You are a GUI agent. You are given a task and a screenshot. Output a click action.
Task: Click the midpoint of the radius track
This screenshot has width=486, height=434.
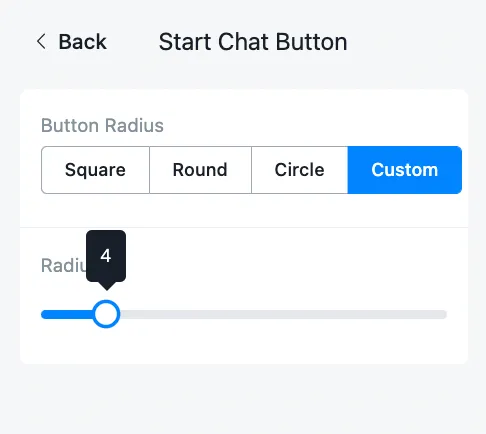point(244,314)
